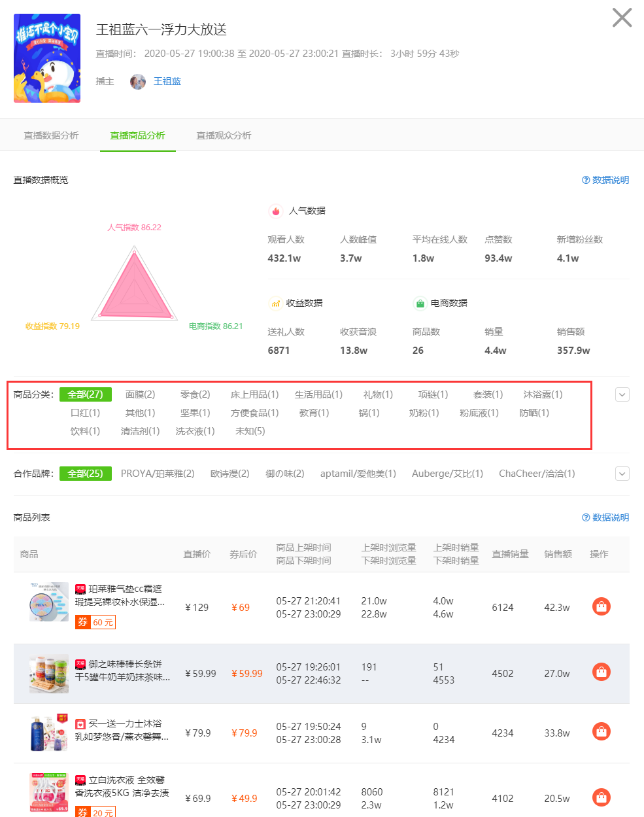Open shop icon for 御之味棒棒长条饼
Image resolution: width=644 pixels, height=817 pixels.
click(602, 672)
